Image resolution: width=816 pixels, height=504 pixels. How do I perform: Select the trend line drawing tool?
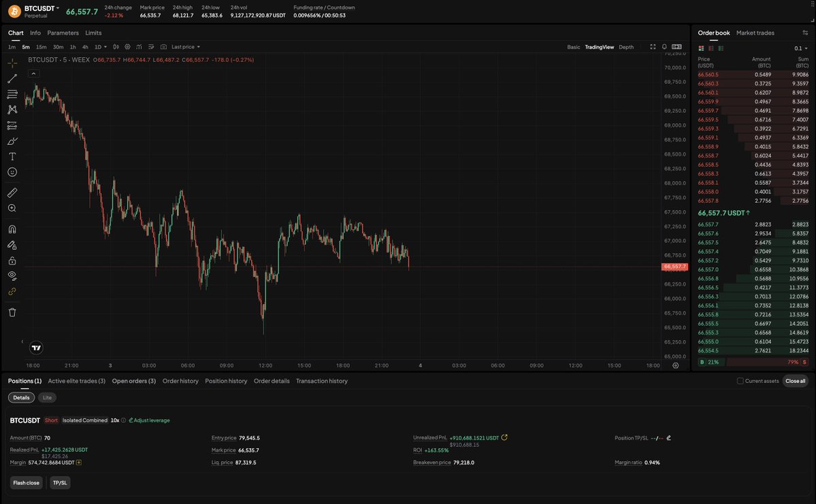pyautogui.click(x=12, y=78)
